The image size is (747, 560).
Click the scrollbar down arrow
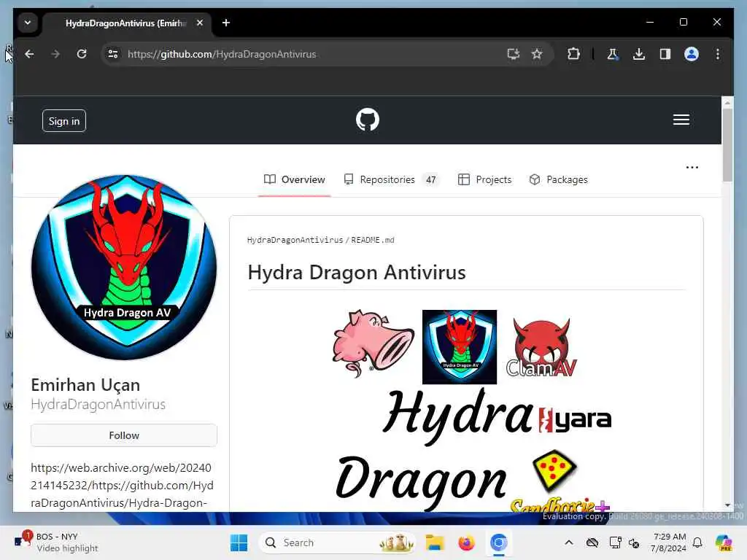pyautogui.click(x=727, y=505)
